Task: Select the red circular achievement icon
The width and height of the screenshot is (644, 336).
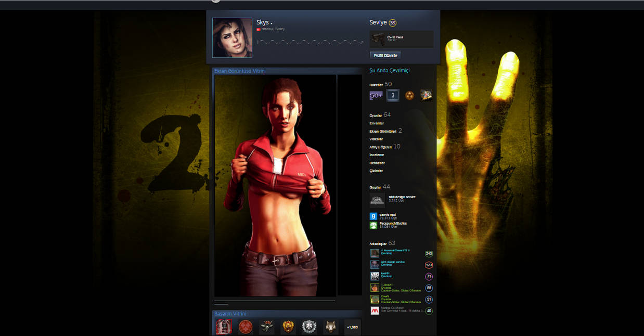Action: click(246, 327)
